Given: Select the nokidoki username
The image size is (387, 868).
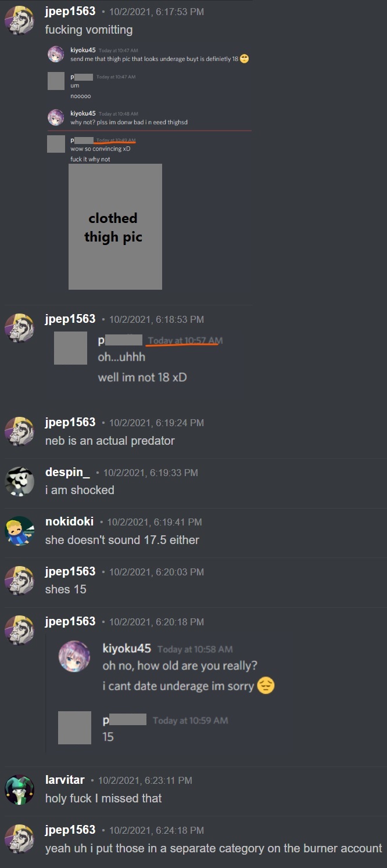Looking at the screenshot, I should (x=69, y=521).
